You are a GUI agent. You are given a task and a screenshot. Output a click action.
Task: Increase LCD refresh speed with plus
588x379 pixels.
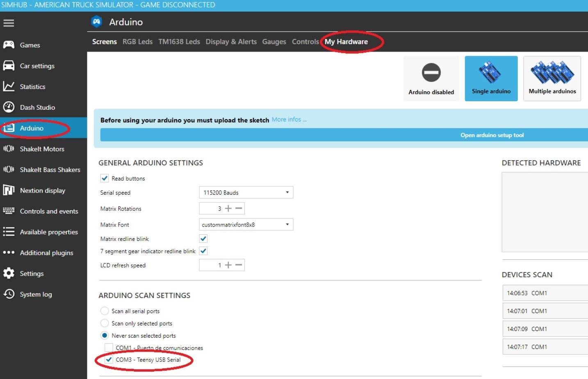click(228, 265)
